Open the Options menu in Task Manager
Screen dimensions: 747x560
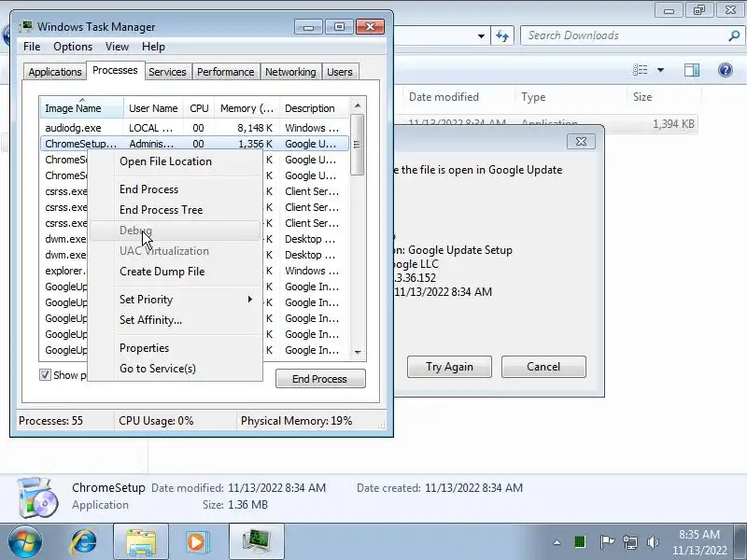[73, 47]
